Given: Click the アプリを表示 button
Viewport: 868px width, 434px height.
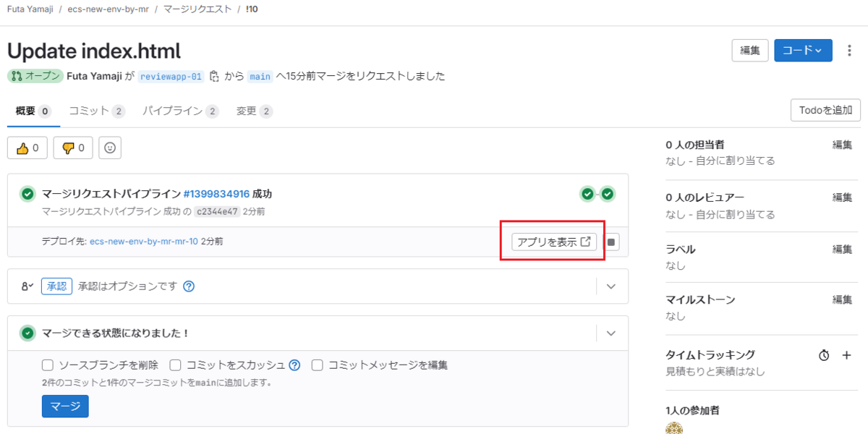Looking at the screenshot, I should [554, 242].
